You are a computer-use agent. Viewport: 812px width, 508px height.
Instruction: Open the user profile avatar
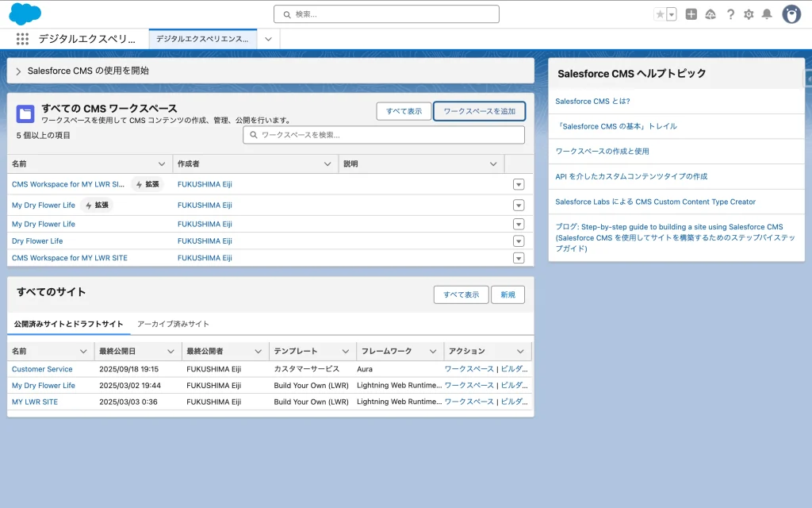click(791, 14)
